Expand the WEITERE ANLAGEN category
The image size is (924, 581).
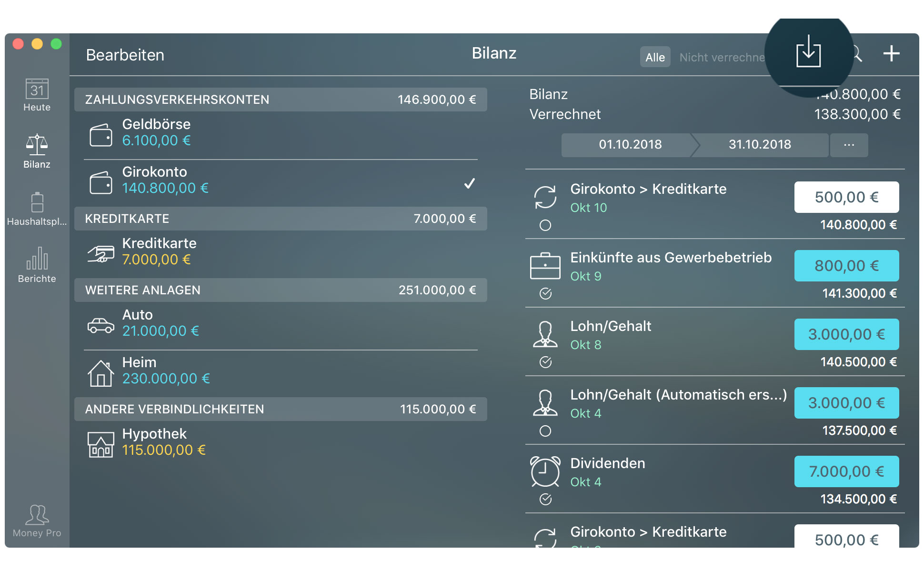click(x=281, y=290)
